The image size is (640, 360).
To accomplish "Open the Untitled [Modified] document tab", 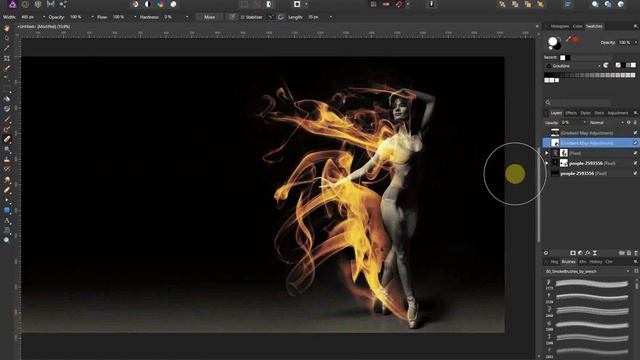I will pyautogui.click(x=44, y=27).
